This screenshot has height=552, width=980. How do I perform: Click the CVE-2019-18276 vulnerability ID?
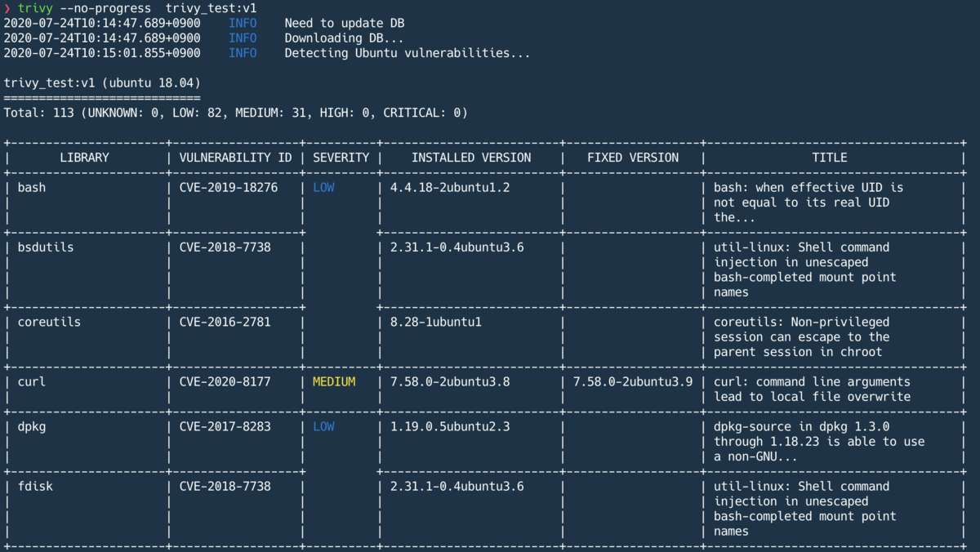[x=229, y=188]
